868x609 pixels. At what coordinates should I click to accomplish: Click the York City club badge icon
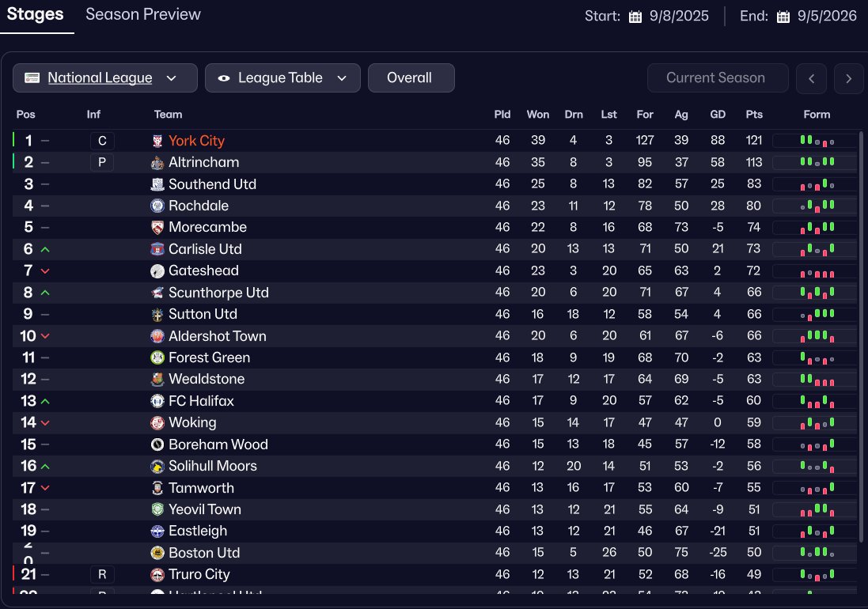157,141
